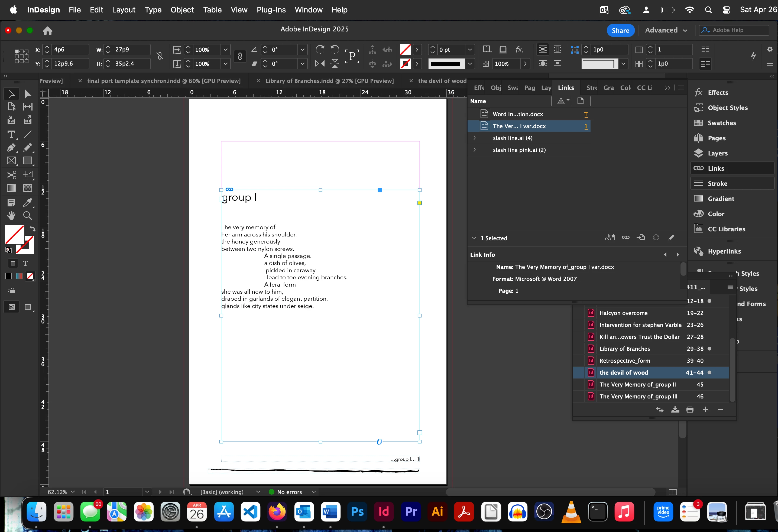778x532 pixels.
Task: Open the Swatches panel button
Action: (721, 123)
